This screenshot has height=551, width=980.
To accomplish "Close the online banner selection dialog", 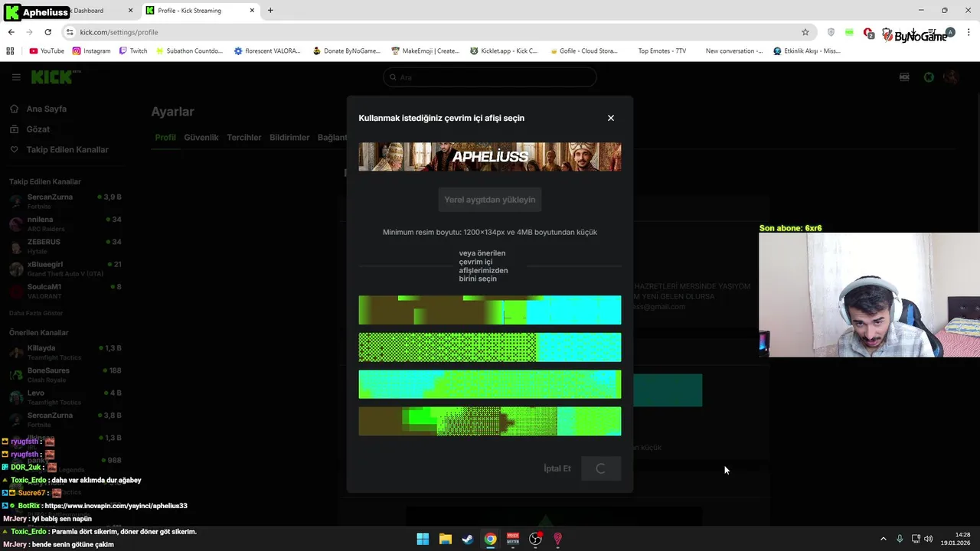I will (610, 118).
